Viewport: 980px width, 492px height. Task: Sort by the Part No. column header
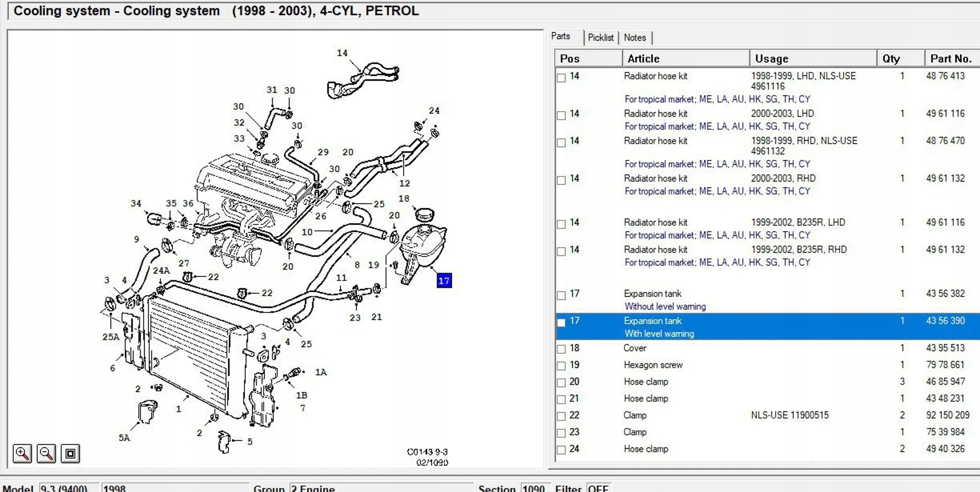pos(951,59)
